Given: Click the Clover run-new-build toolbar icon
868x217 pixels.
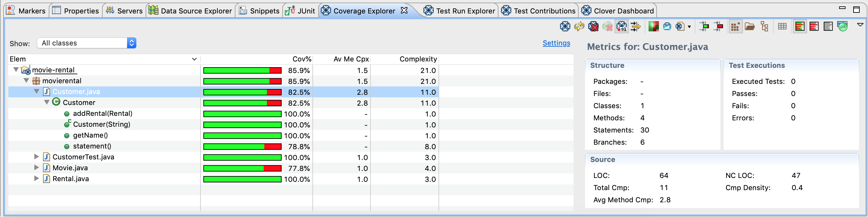Looking at the screenshot, I should [x=565, y=26].
